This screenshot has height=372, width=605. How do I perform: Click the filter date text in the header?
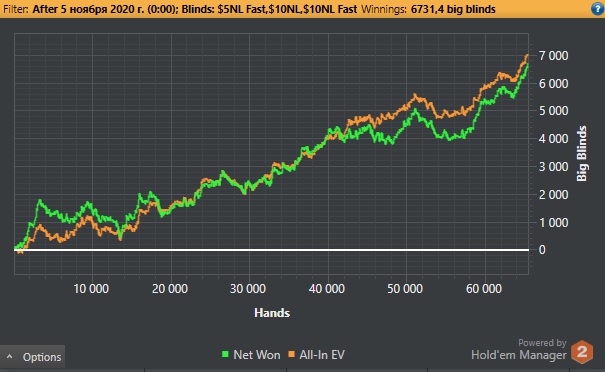[105, 9]
